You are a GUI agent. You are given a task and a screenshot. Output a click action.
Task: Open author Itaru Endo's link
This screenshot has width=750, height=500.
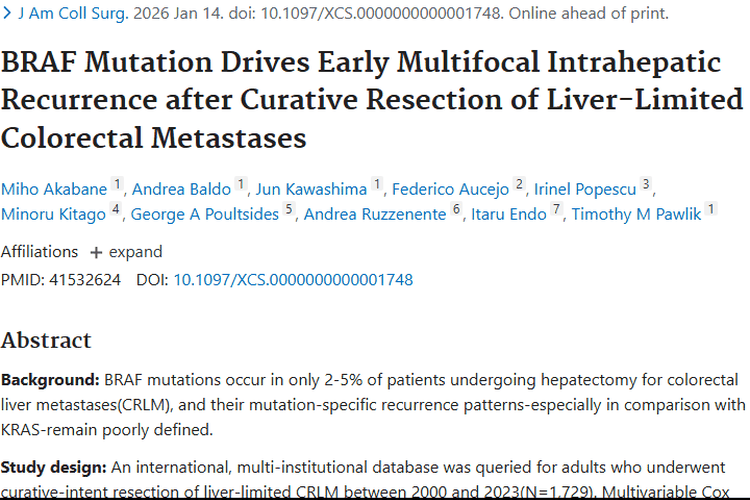click(508, 214)
